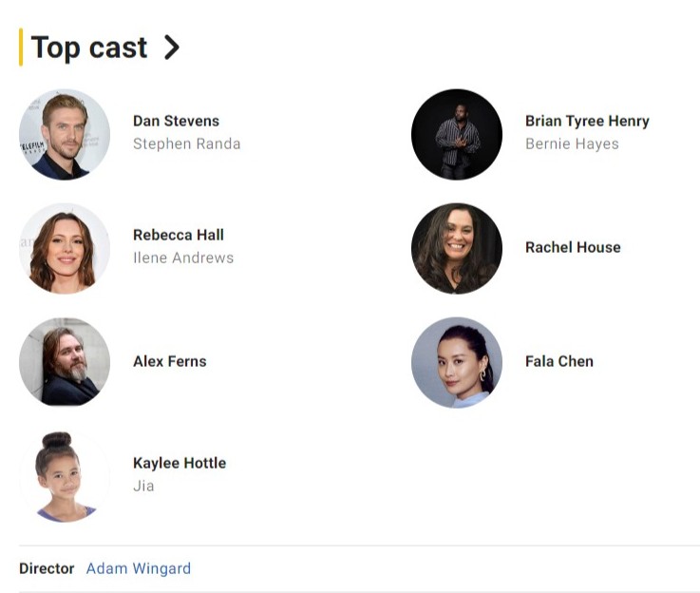Open the Dan Stevens name link
This screenshot has width=700, height=593.
176,121
